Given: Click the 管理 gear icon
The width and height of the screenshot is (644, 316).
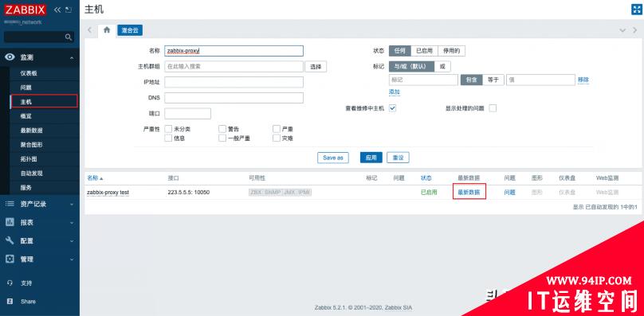Looking at the screenshot, I should coord(10,259).
